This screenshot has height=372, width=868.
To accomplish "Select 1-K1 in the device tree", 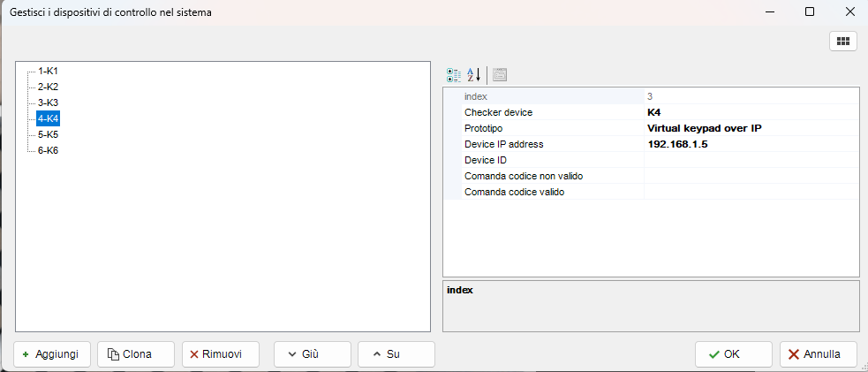I will point(48,71).
